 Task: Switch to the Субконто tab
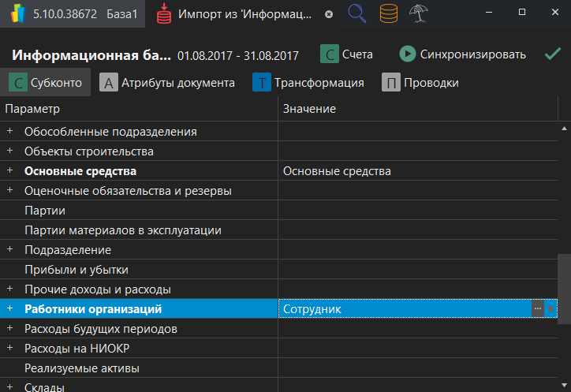[46, 82]
